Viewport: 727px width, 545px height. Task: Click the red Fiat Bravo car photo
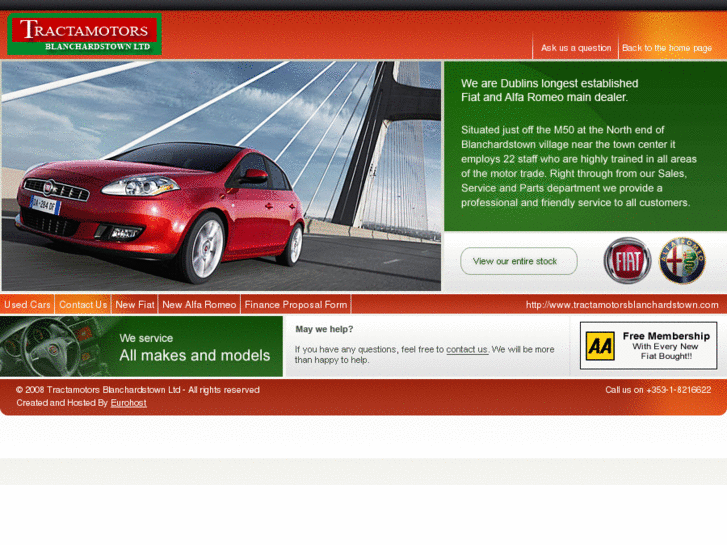(221, 176)
